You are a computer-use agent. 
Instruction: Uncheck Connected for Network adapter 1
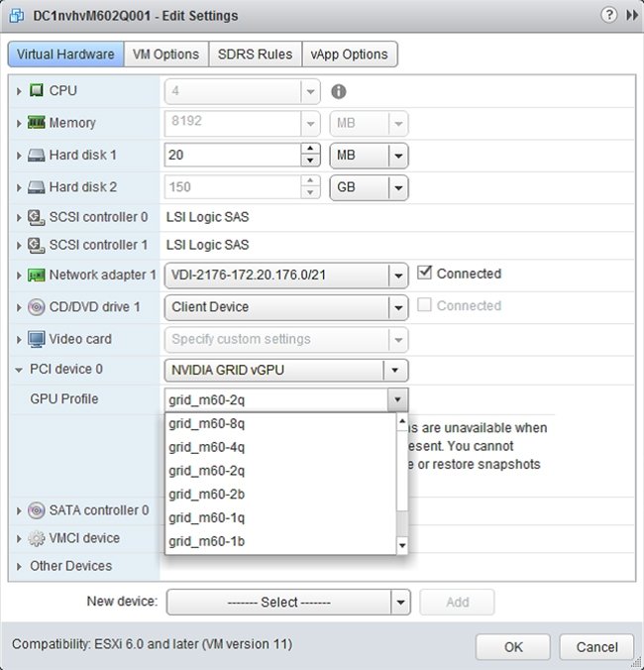click(x=425, y=274)
